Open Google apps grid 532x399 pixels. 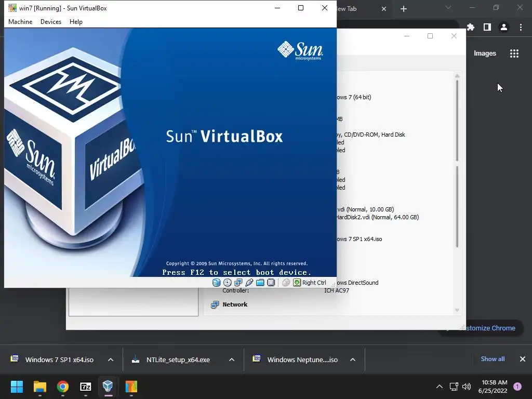(514, 54)
